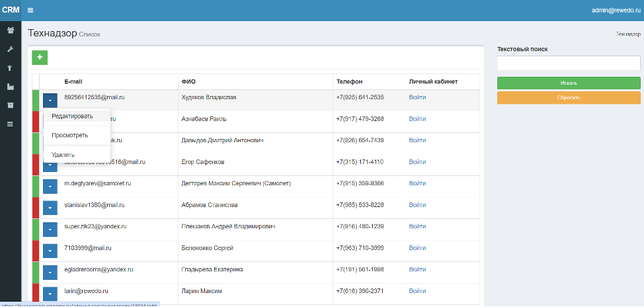Click Войти for Ларин Максим
This screenshot has height=307, width=644.
417,291
